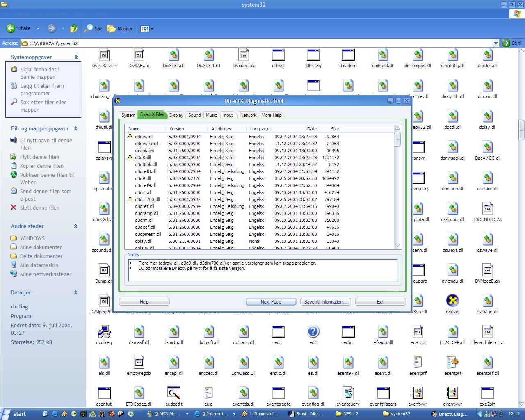Image resolution: width=525 pixels, height=420 pixels.
Task: Click the forward arrow toolbar icon
Action: click(51, 28)
